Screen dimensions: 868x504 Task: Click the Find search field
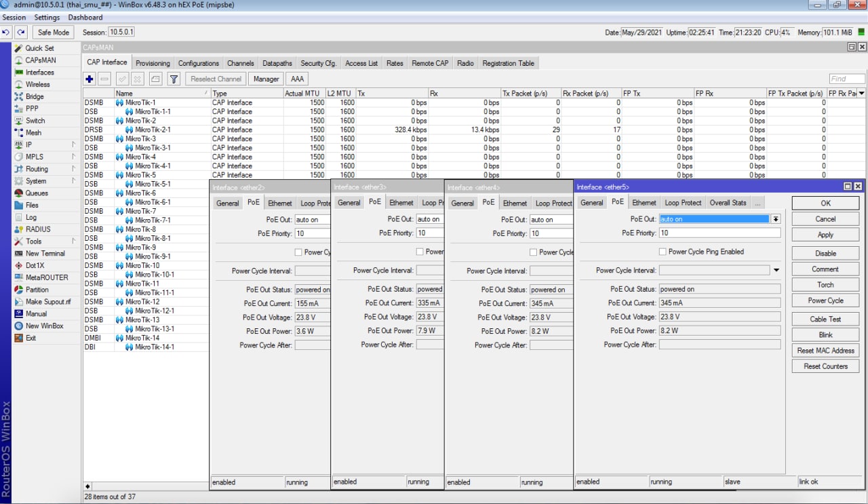tap(847, 79)
